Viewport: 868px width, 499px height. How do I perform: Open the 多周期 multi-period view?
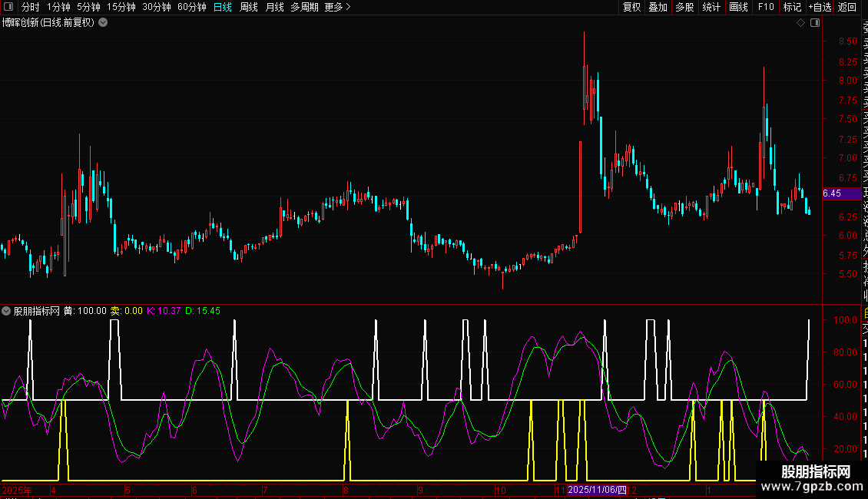(304, 7)
